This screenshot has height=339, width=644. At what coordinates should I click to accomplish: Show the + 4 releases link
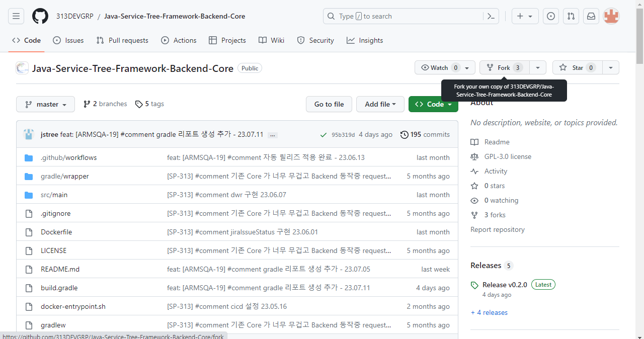pos(489,312)
